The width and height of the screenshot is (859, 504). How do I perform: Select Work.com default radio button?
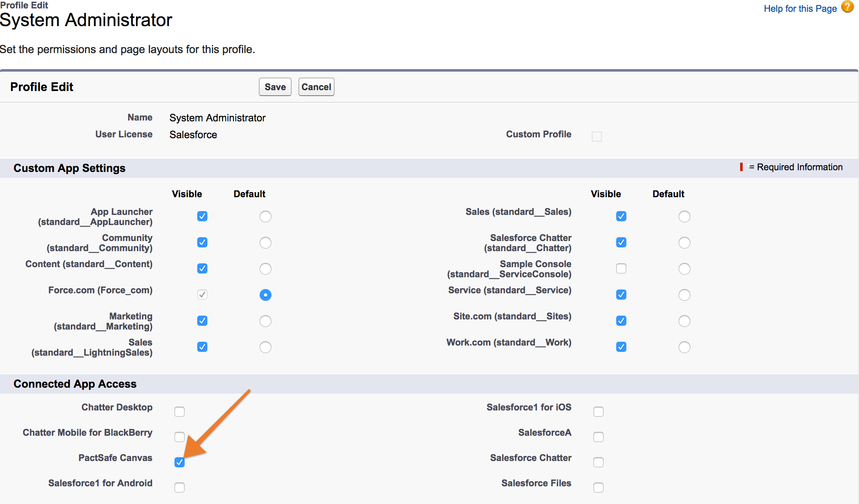click(x=685, y=347)
